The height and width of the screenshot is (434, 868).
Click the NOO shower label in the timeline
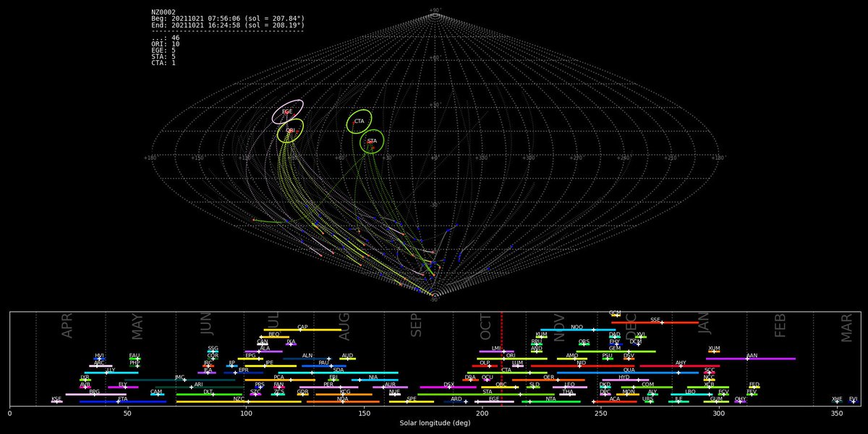pyautogui.click(x=576, y=327)
